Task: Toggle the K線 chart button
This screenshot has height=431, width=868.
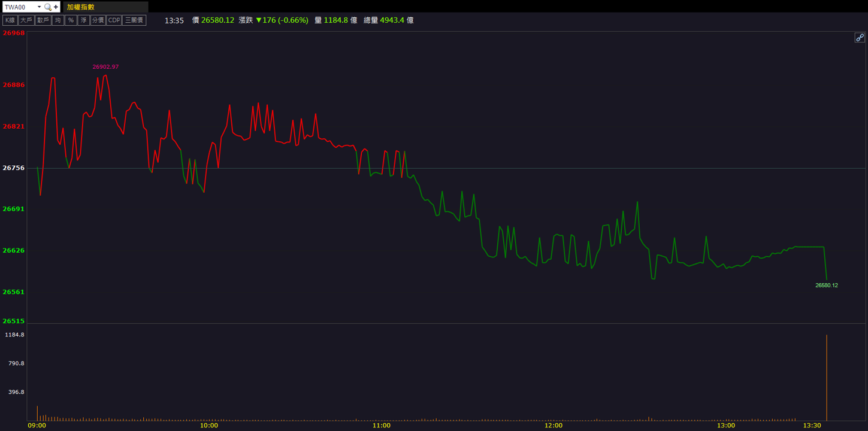Action: click(10, 20)
